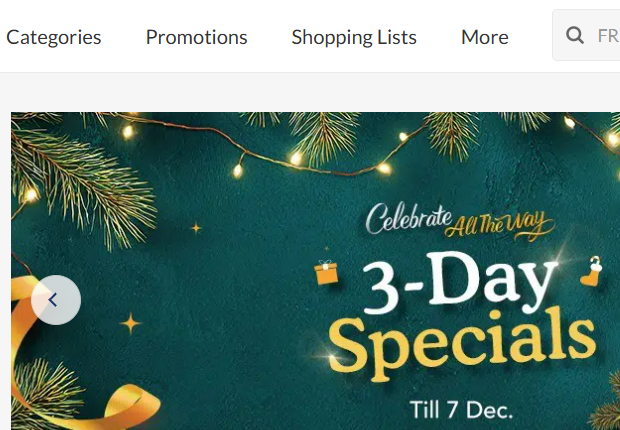Click the big pine branch decoration
The height and width of the screenshot is (430, 620).
coord(83,182)
